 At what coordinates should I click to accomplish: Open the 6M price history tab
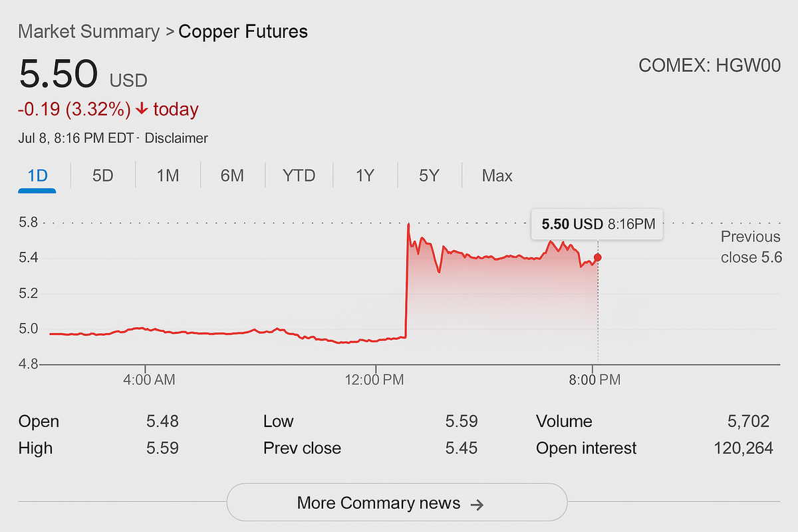coord(231,175)
